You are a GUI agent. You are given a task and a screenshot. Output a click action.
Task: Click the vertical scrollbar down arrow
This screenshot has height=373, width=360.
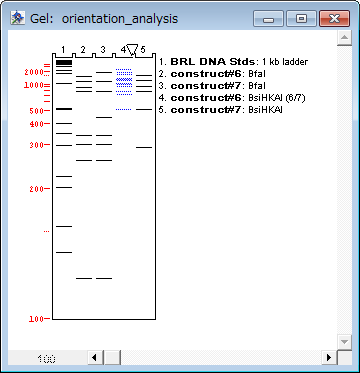(344, 342)
